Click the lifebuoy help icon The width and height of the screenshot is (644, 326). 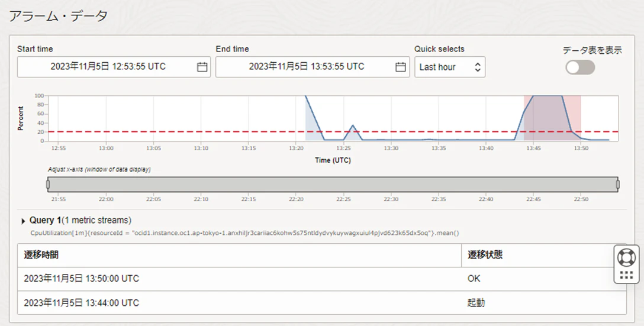[626, 258]
